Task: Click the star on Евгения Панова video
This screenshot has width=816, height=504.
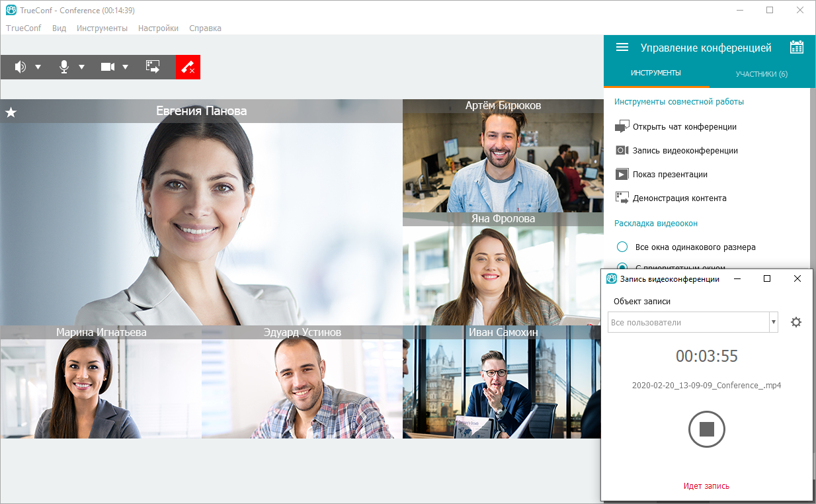Action: (11, 112)
